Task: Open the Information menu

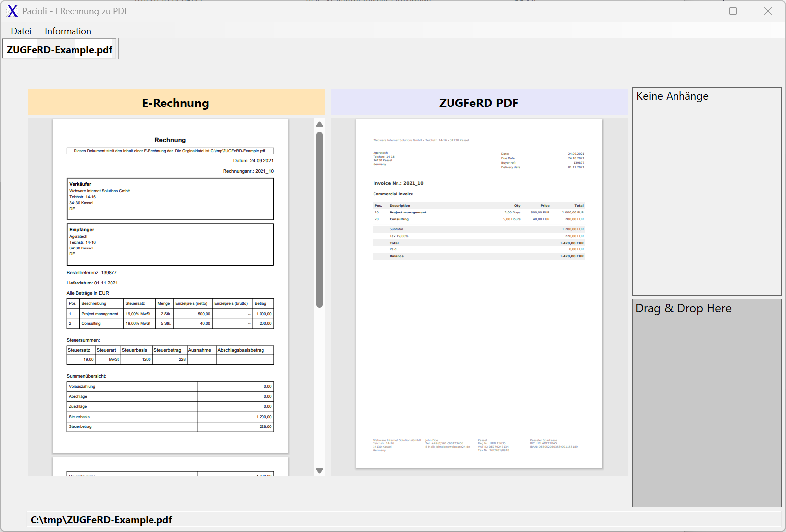Action: [x=68, y=31]
